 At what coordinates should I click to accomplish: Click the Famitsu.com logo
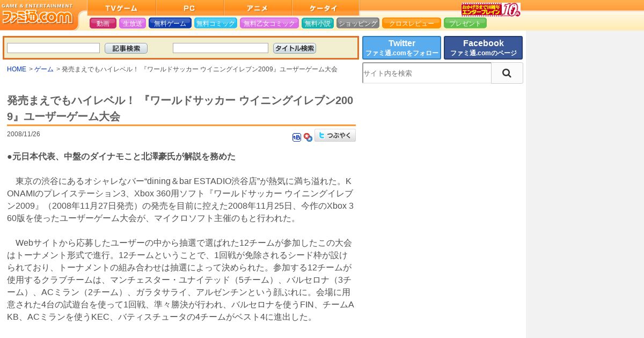pyautogui.click(x=37, y=14)
